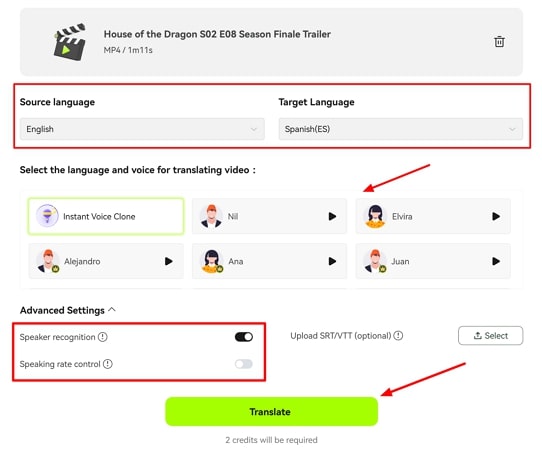The height and width of the screenshot is (450, 542).
Task: Show info tooltip for Speaker recognition
Action: 103,337
